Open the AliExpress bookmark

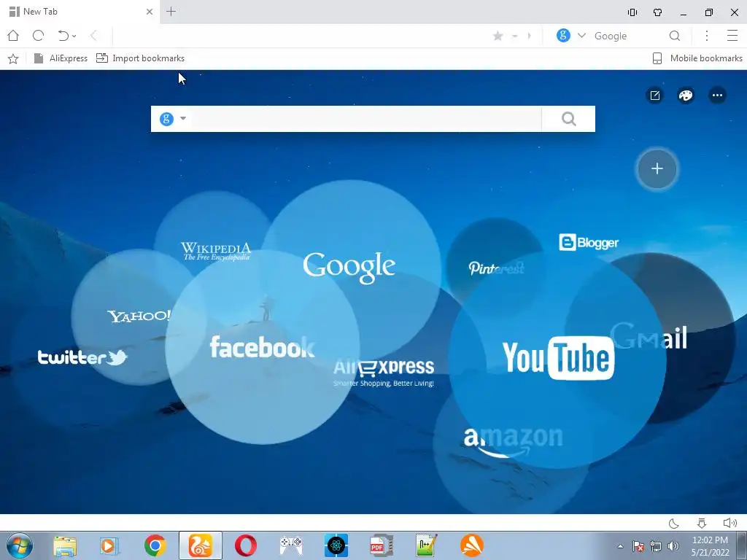point(61,58)
